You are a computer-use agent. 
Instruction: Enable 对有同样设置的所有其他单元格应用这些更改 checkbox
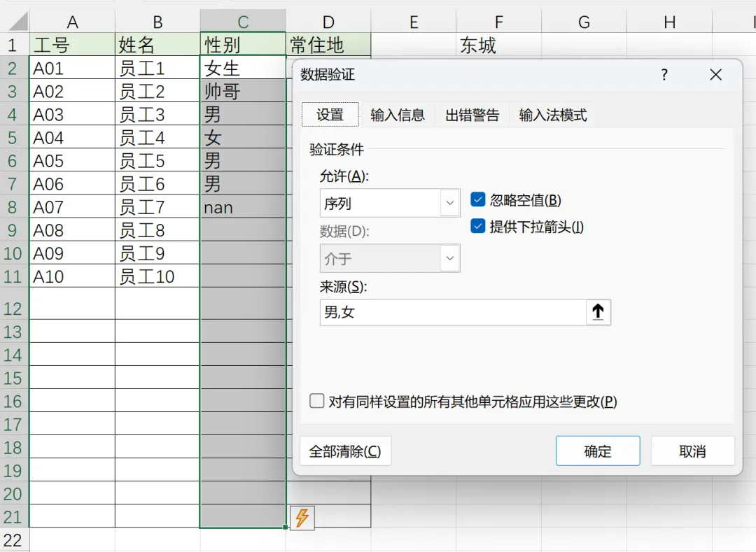317,401
